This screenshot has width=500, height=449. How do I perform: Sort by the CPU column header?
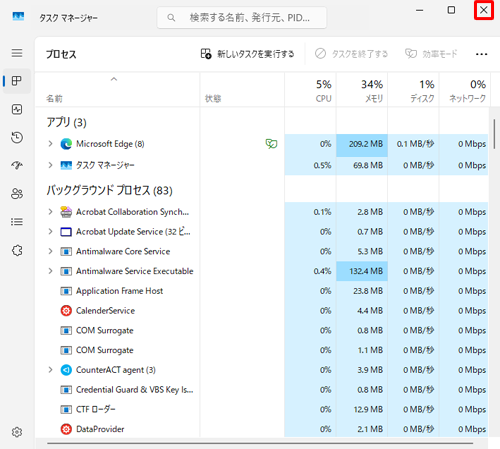tap(310, 90)
